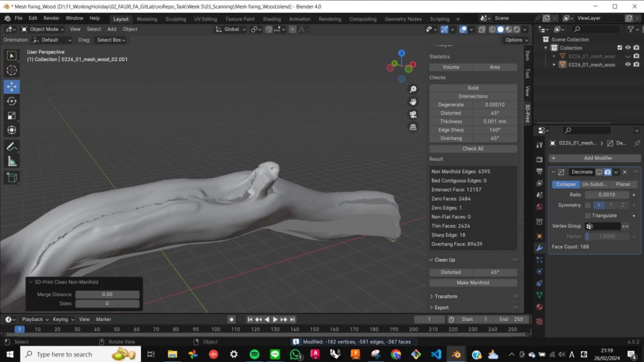Open the Global transform orientation dropdown

pos(230,29)
